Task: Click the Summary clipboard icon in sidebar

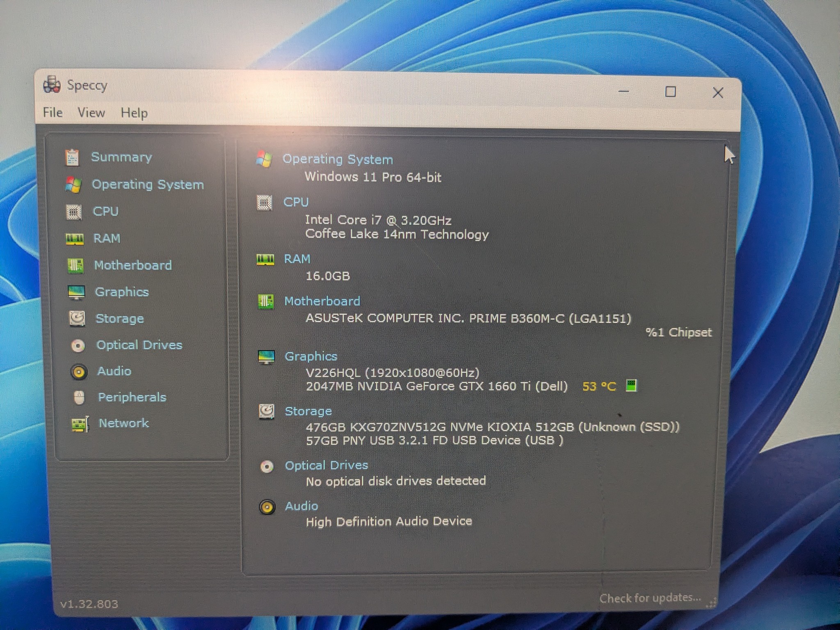Action: coord(72,157)
